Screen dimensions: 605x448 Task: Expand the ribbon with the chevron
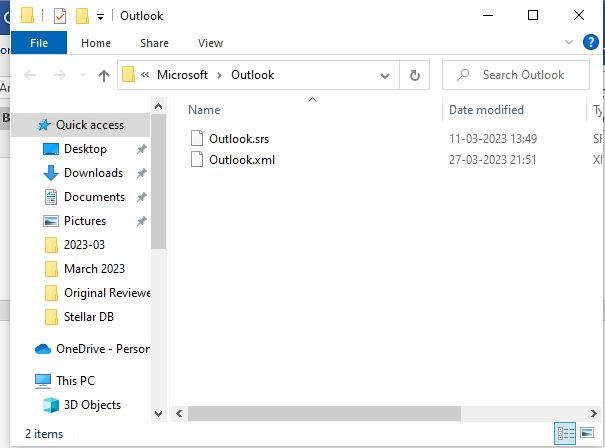click(569, 42)
